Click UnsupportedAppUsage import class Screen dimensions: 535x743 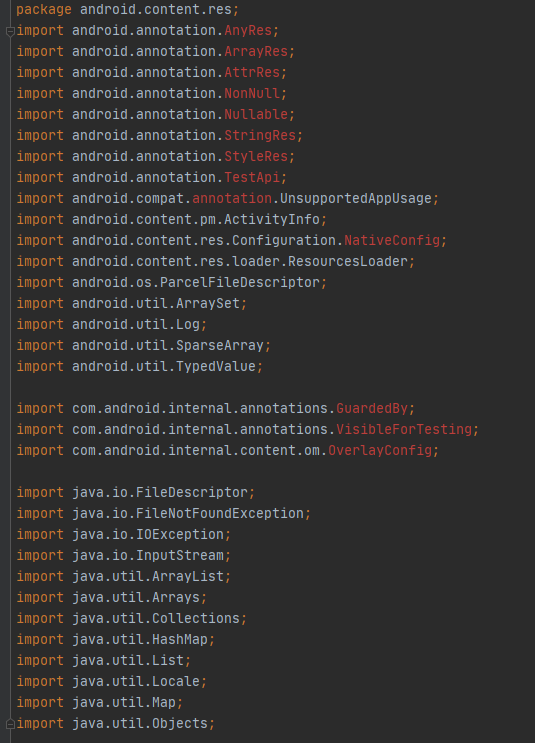pyautogui.click(x=356, y=198)
